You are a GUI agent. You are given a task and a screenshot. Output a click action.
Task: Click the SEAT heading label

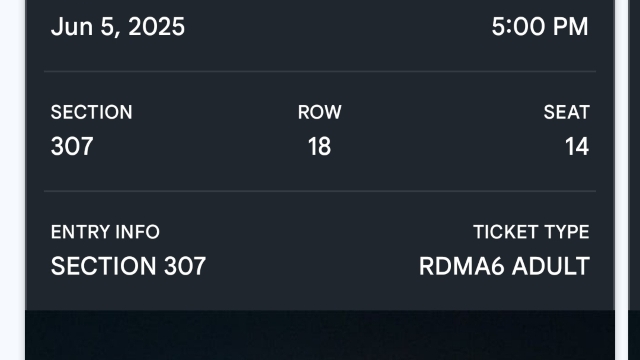click(x=567, y=112)
